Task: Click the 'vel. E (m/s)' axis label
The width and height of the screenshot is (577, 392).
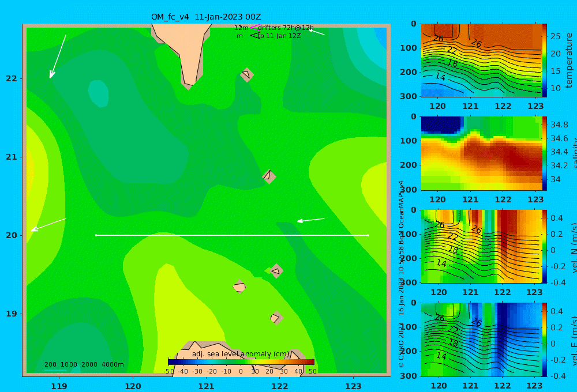Action: (574, 341)
